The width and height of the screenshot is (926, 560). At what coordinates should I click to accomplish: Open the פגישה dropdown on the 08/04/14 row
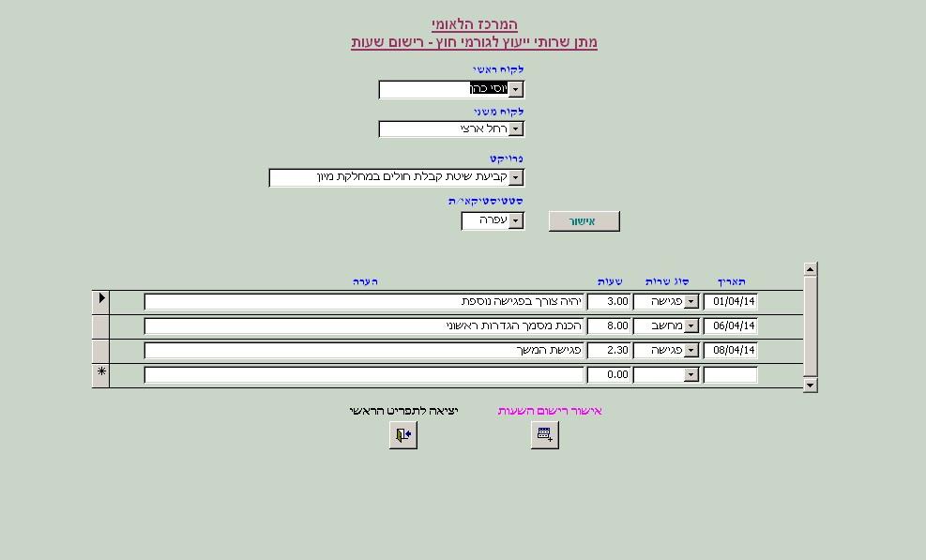[x=693, y=349]
